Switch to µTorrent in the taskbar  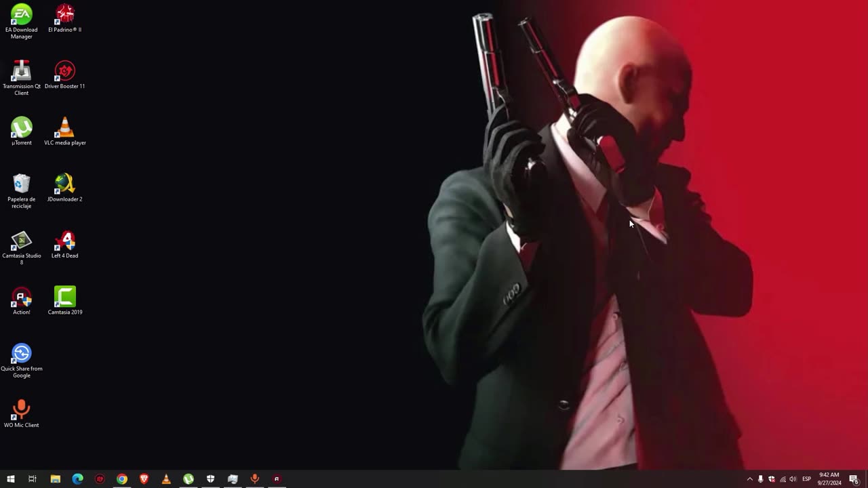coord(189,479)
